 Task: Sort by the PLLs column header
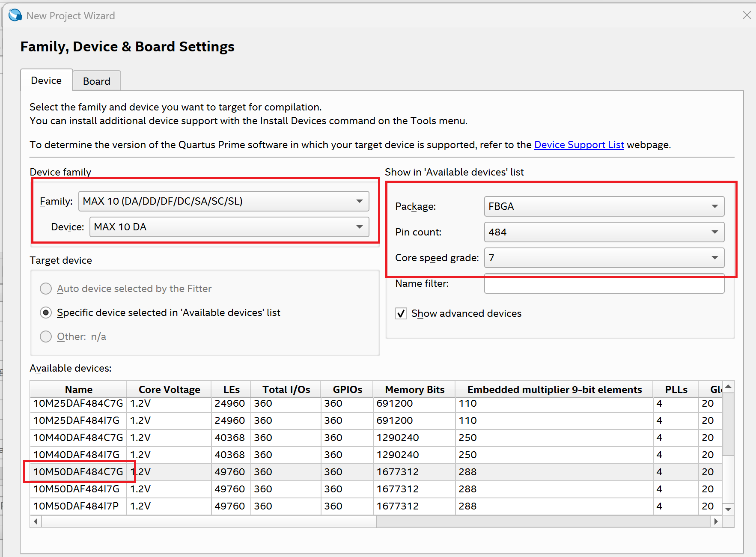pos(676,390)
